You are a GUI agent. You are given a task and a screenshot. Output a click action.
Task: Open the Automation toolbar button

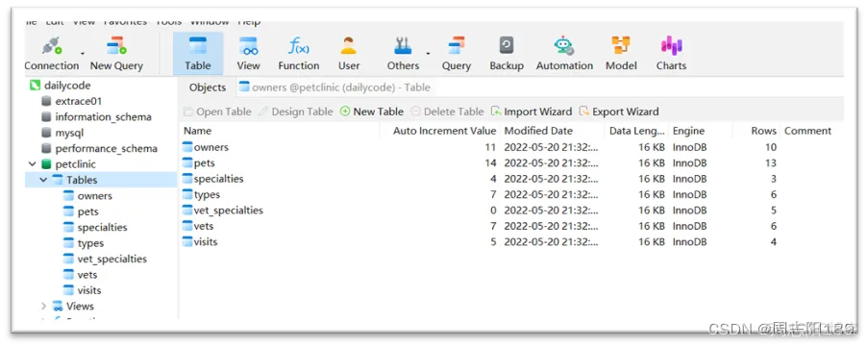(x=564, y=54)
